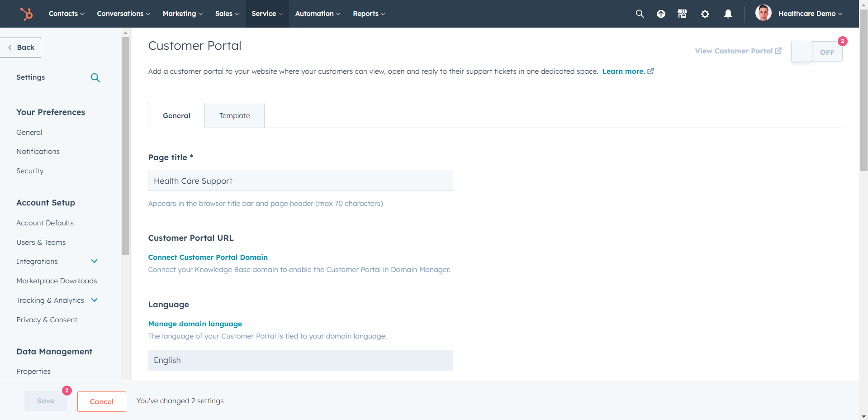Screen dimensions: 868x420
Task: Click the HubSpot sprocket logo
Action: click(26, 14)
